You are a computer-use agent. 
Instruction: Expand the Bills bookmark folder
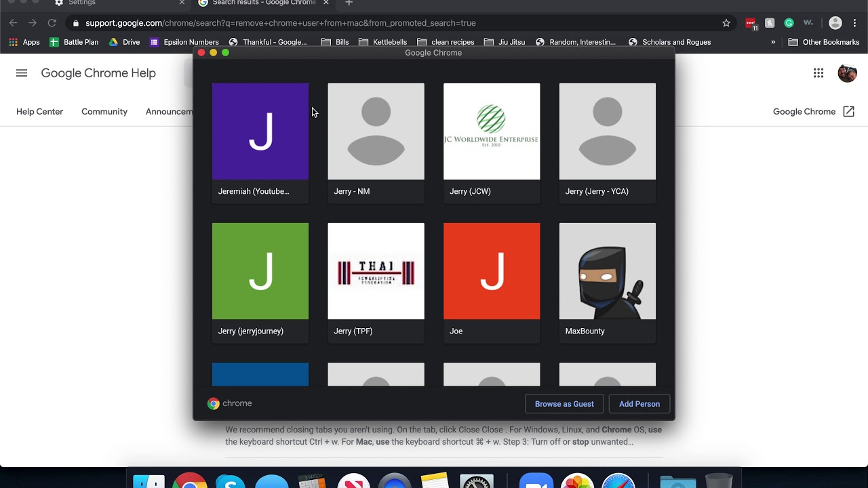[335, 42]
